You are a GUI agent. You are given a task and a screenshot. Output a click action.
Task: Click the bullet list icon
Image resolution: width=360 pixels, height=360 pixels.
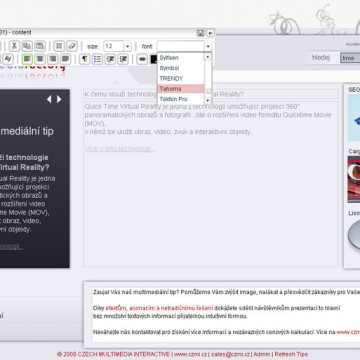97,59
